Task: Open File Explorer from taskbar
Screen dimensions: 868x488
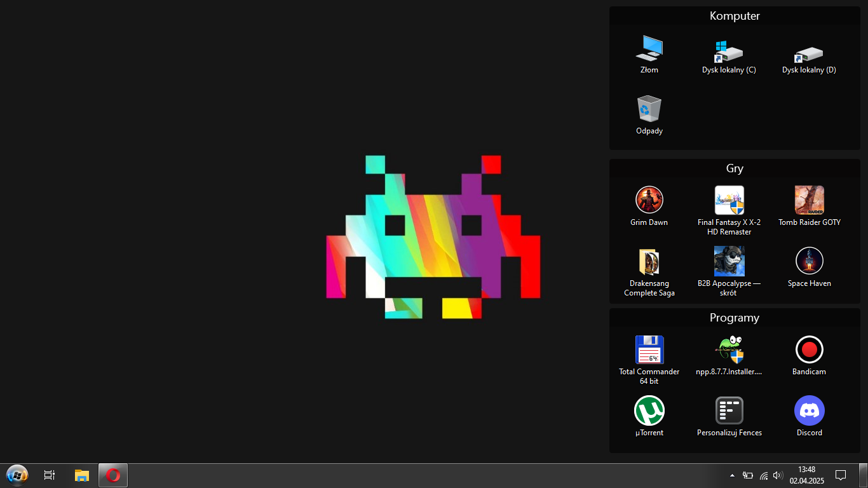Action: (82, 475)
